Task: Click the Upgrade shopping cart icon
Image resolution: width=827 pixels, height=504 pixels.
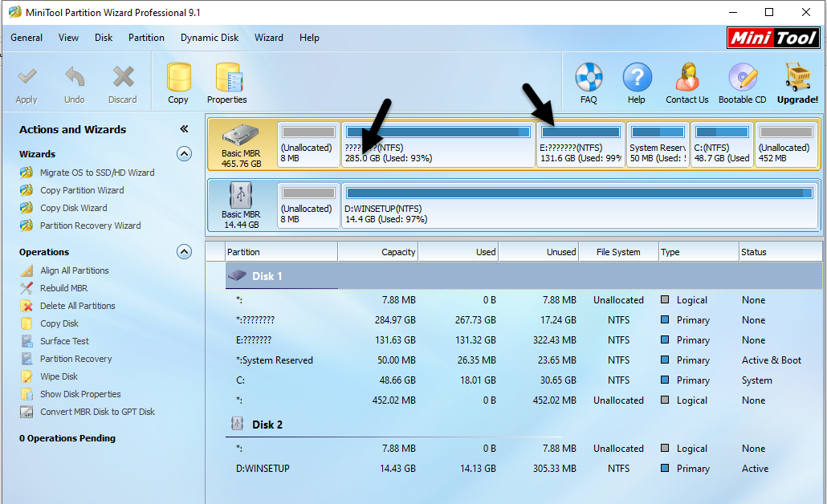Action: 797,78
